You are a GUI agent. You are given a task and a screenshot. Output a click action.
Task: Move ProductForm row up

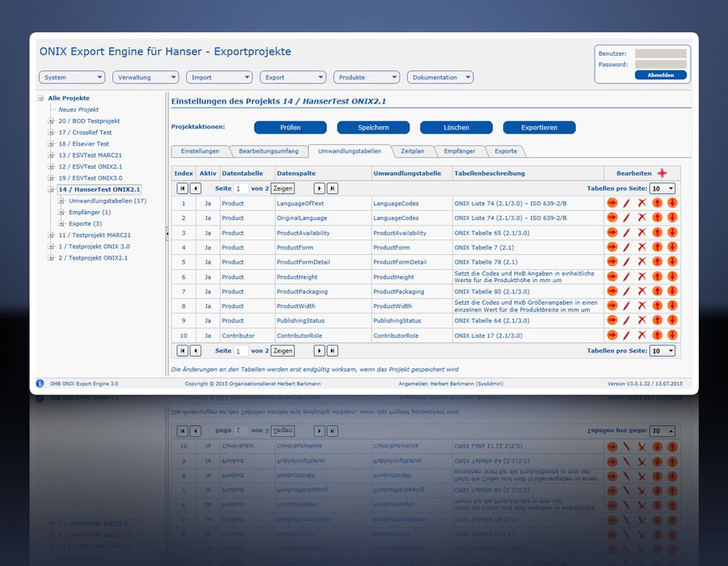point(657,247)
